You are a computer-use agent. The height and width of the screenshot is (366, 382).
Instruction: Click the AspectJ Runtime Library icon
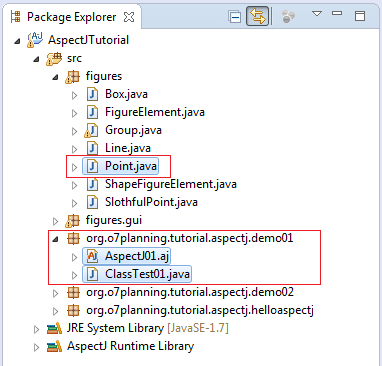[54, 347]
